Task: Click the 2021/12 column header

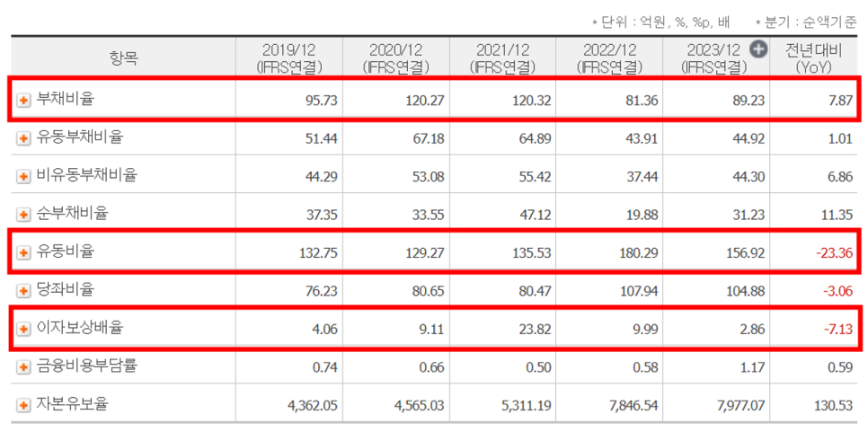Action: coord(502,58)
